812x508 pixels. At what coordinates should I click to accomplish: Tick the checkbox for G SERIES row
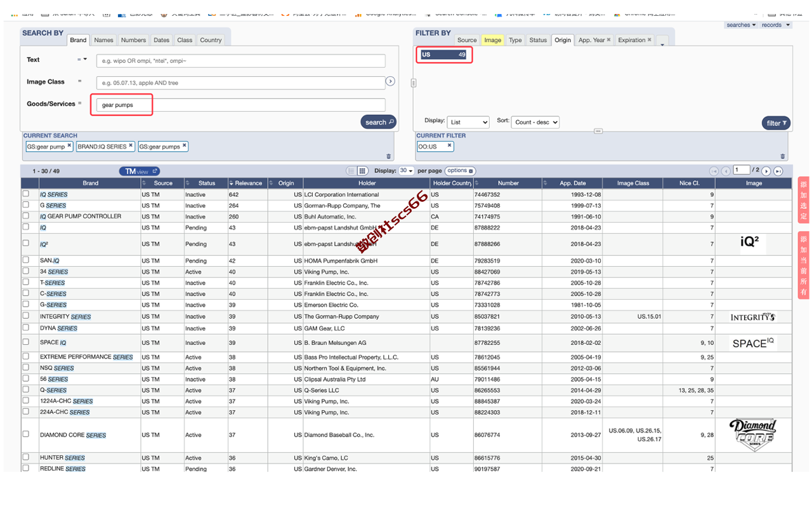26,204
